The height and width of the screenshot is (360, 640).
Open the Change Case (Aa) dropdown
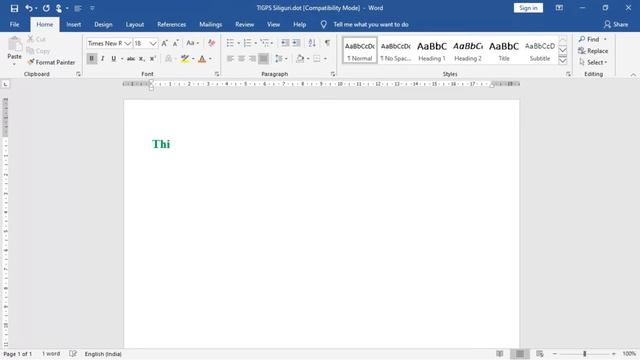click(x=192, y=43)
